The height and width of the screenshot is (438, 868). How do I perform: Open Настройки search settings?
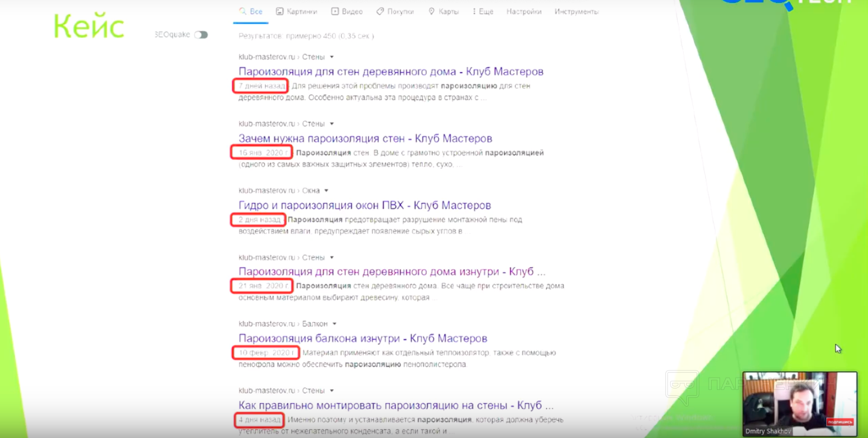coord(524,11)
